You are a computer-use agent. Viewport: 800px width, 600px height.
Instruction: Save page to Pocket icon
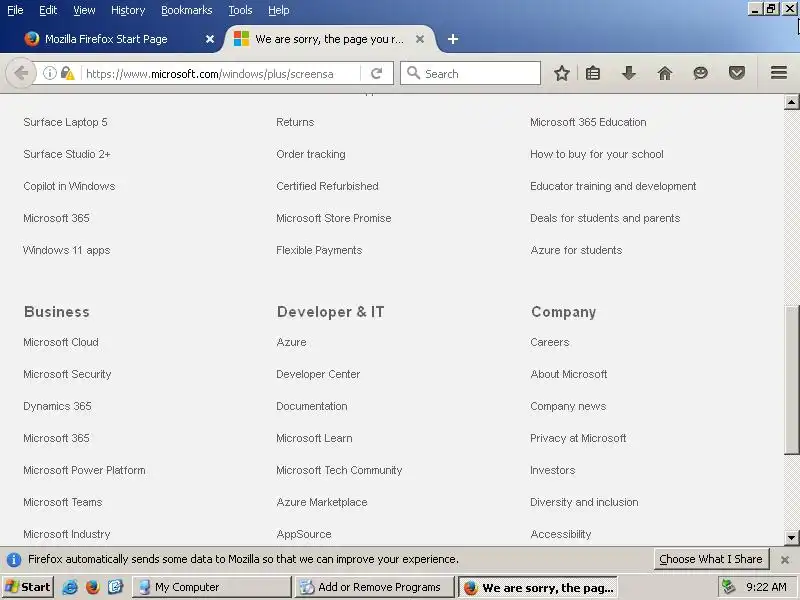tap(737, 73)
